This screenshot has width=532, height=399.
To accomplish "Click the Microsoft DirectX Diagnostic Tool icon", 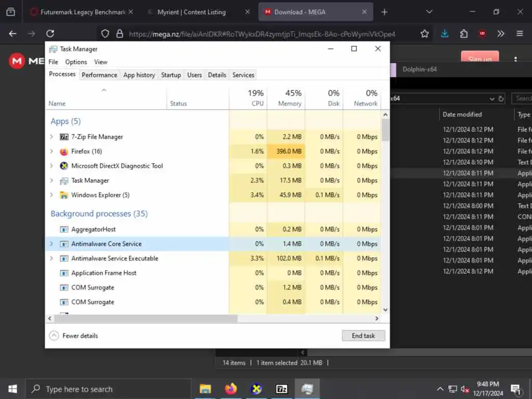I will (x=64, y=166).
